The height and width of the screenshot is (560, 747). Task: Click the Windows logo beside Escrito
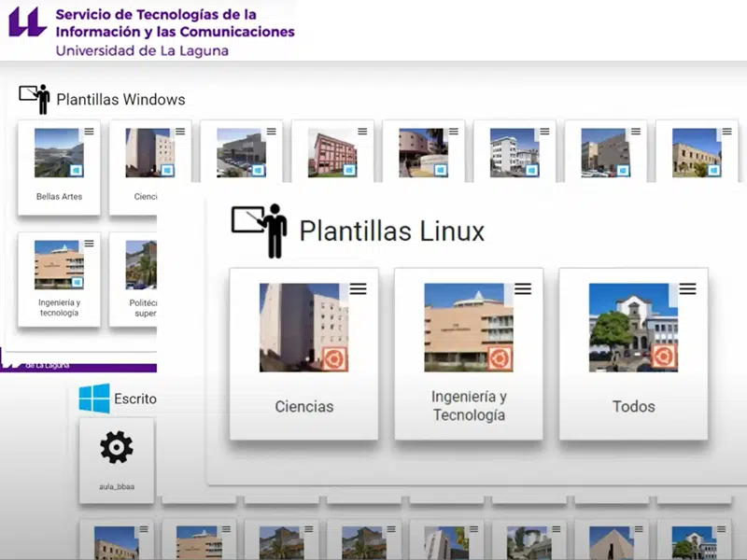pyautogui.click(x=94, y=399)
